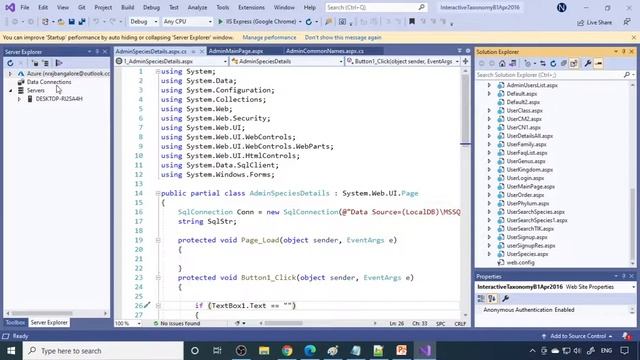Viewport: 640px width, 360px height.
Task: Open PowerPoint from the taskbar
Action: click(x=402, y=351)
